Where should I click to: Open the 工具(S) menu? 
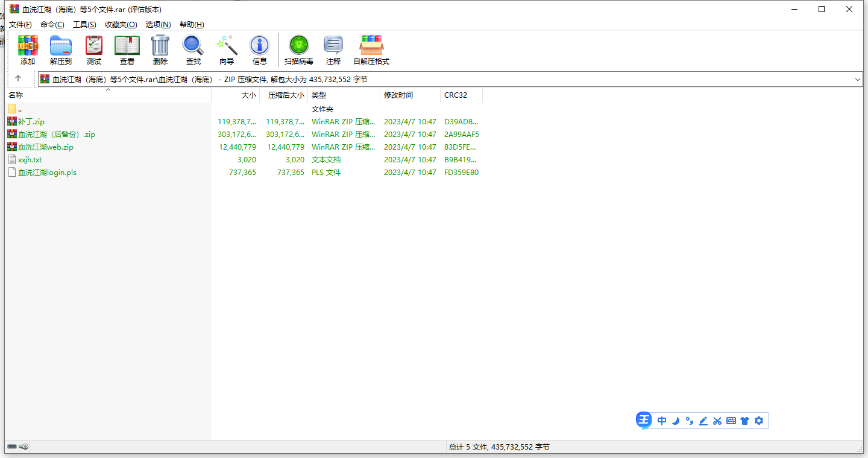coord(84,25)
